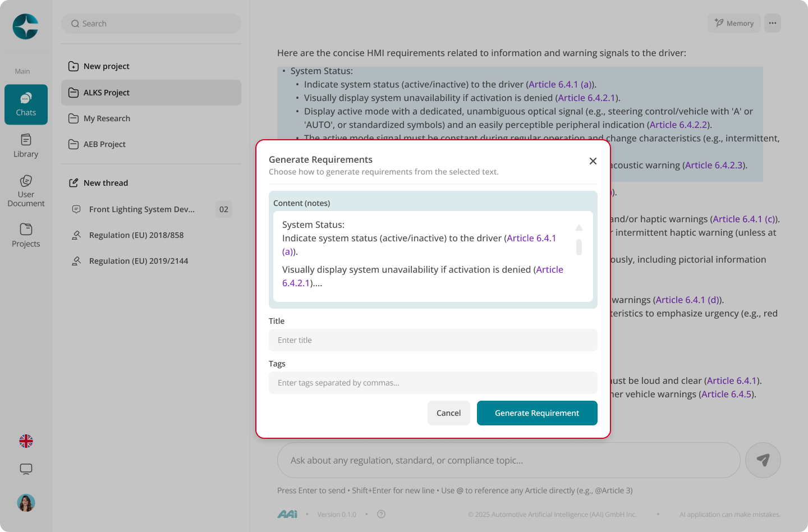
Task: Open the user profile avatar
Action: tap(26, 503)
